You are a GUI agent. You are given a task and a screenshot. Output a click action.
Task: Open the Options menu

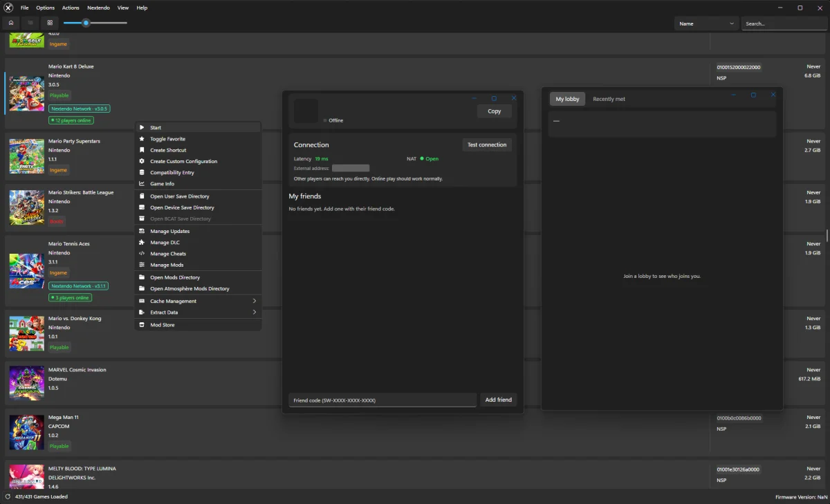tap(46, 8)
